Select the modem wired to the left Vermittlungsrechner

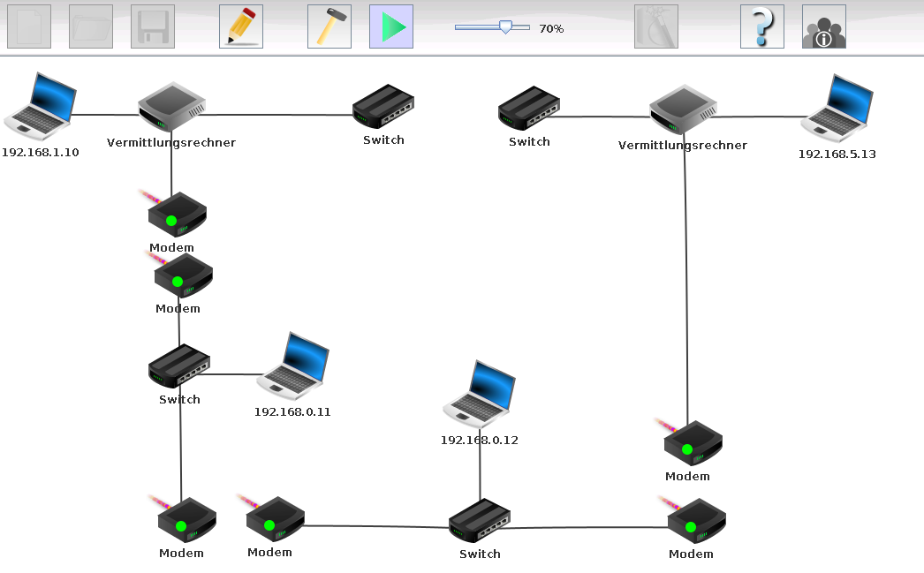tap(178, 215)
